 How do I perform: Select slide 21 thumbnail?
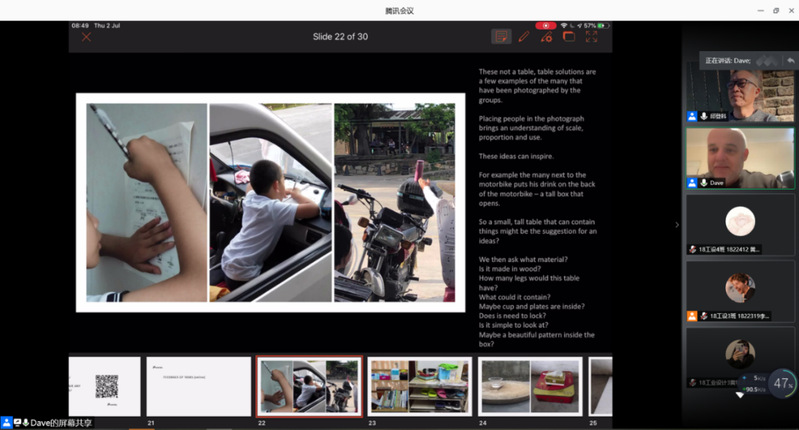[x=199, y=386]
